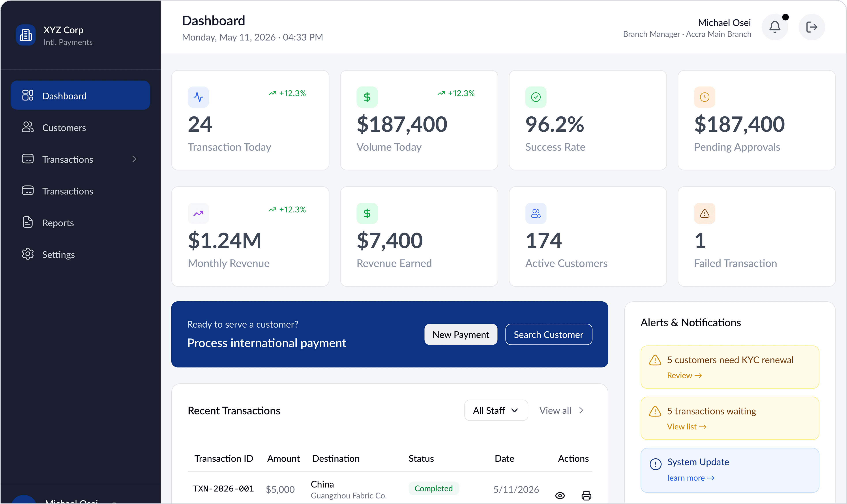
Task: Expand the Transactions submenu chevron
Action: coord(134,159)
